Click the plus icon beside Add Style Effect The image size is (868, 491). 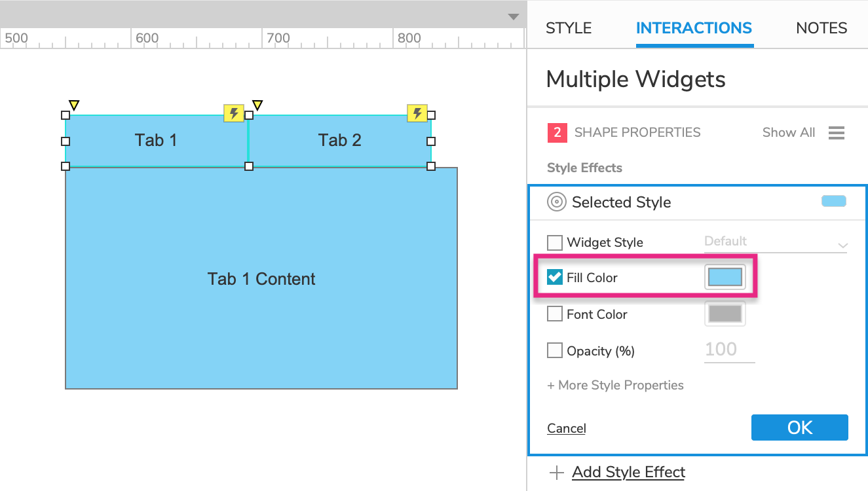(x=556, y=473)
